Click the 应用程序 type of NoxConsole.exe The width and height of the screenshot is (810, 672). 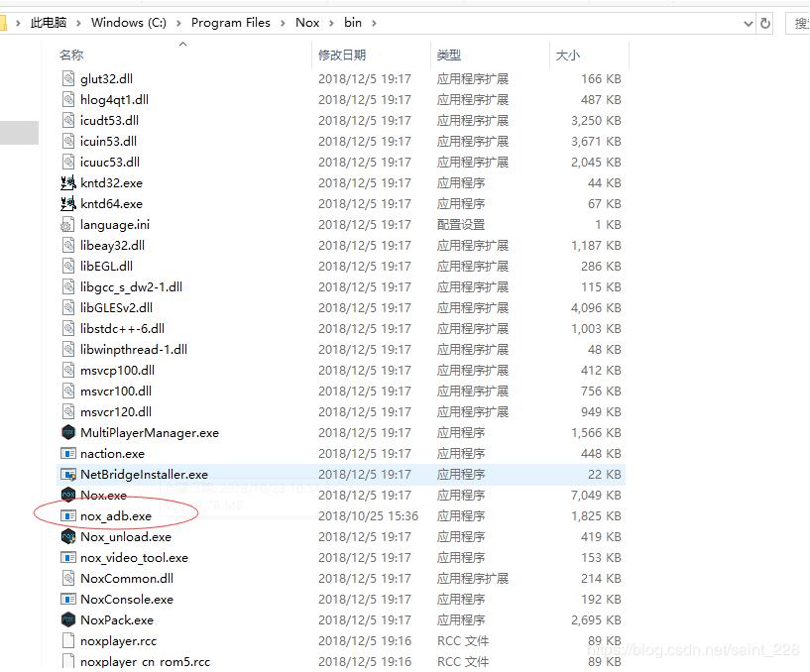461,600
